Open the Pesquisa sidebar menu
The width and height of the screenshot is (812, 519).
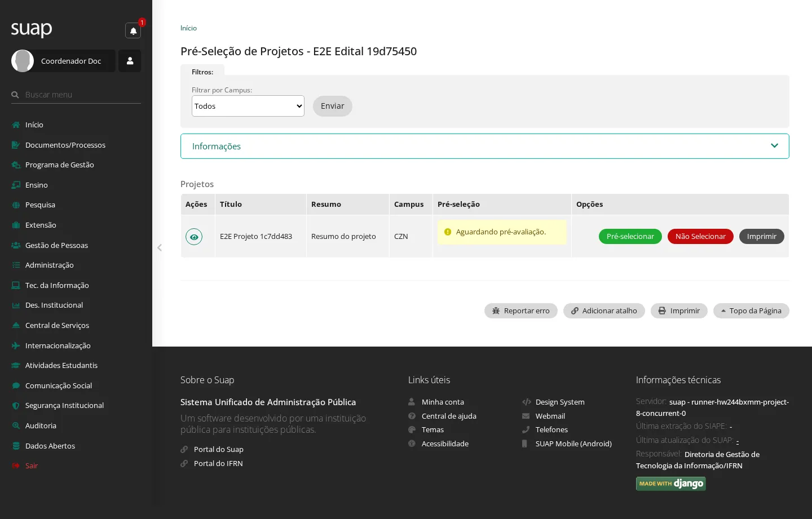coord(76,205)
